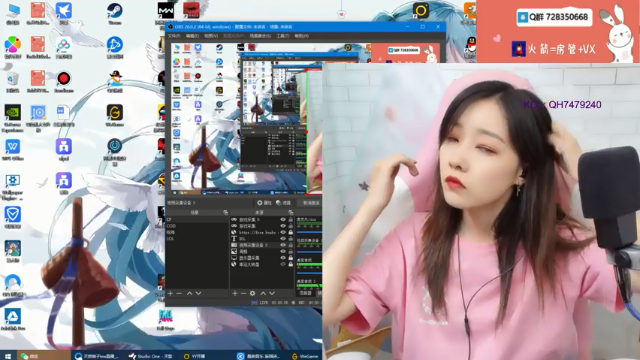The width and height of the screenshot is (640, 360).
Task: Unlock the browser URL source lock icon
Action: [x=291, y=232]
